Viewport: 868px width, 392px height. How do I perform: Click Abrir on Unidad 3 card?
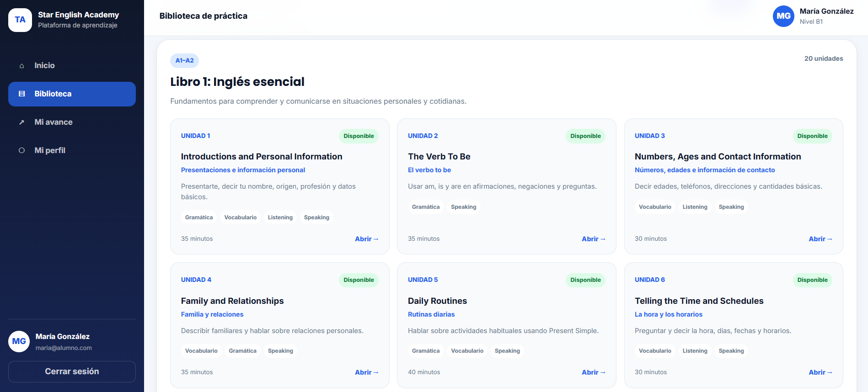[820, 239]
